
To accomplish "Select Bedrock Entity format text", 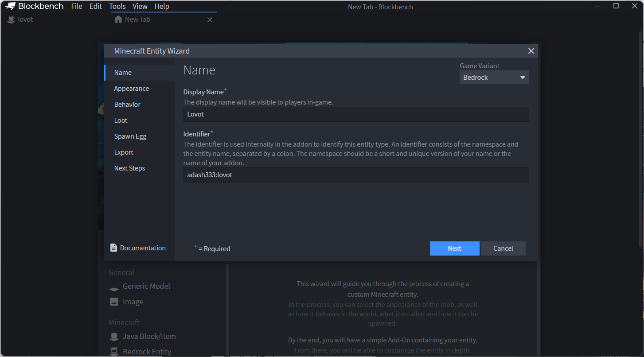I will (147, 352).
